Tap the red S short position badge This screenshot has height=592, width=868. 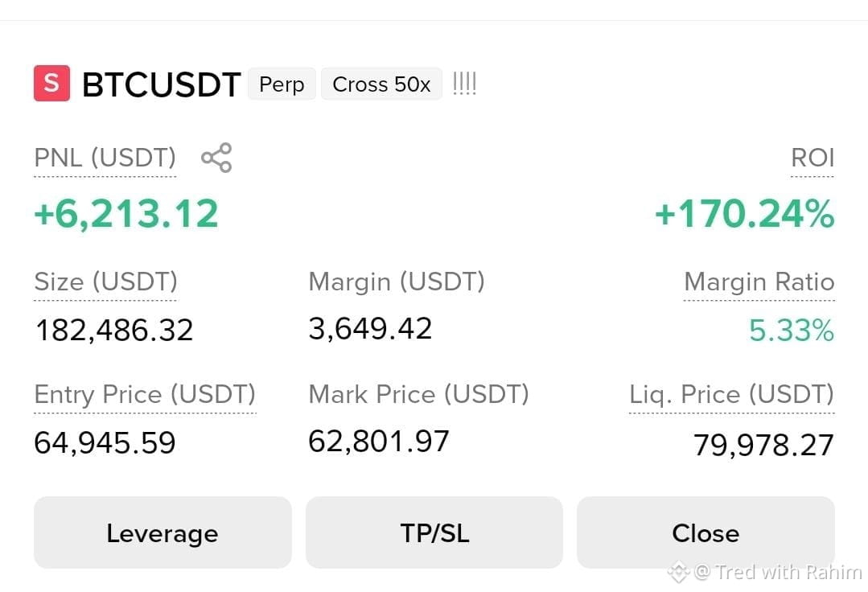click(x=52, y=84)
